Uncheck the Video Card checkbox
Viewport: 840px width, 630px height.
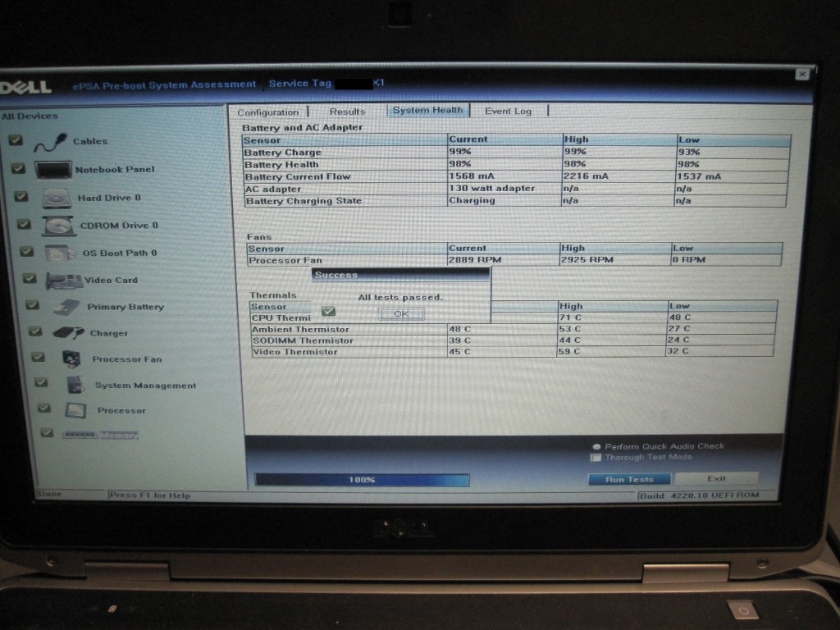coord(30,278)
